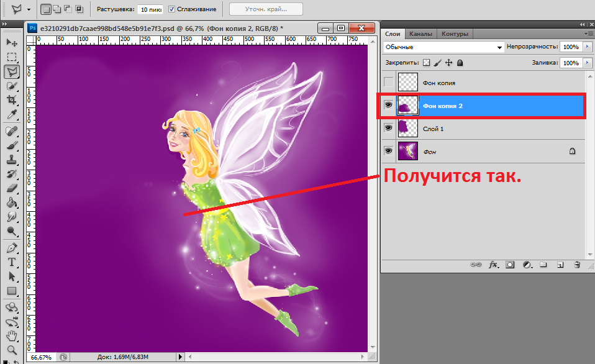595x364 pixels.
Task: Click the Растушевка feather input field
Action: click(151, 9)
